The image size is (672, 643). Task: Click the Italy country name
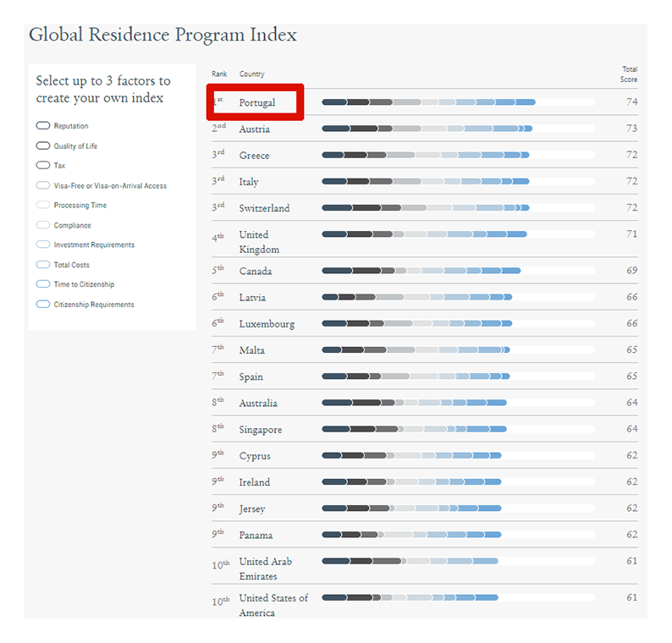tap(249, 182)
